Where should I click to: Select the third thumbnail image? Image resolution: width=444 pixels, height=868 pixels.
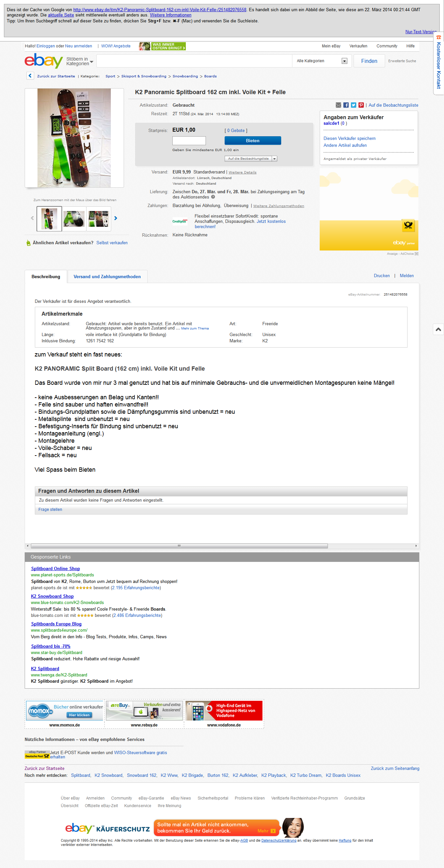[99, 219]
